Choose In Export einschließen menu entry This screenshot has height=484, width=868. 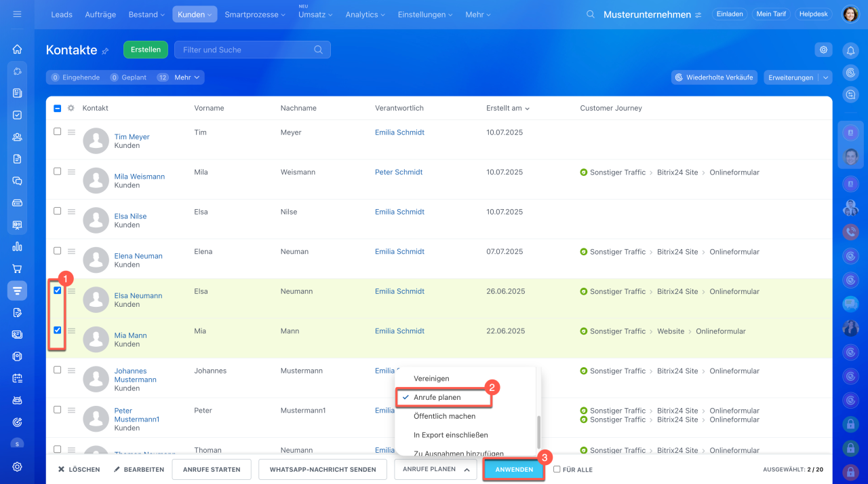(450, 435)
